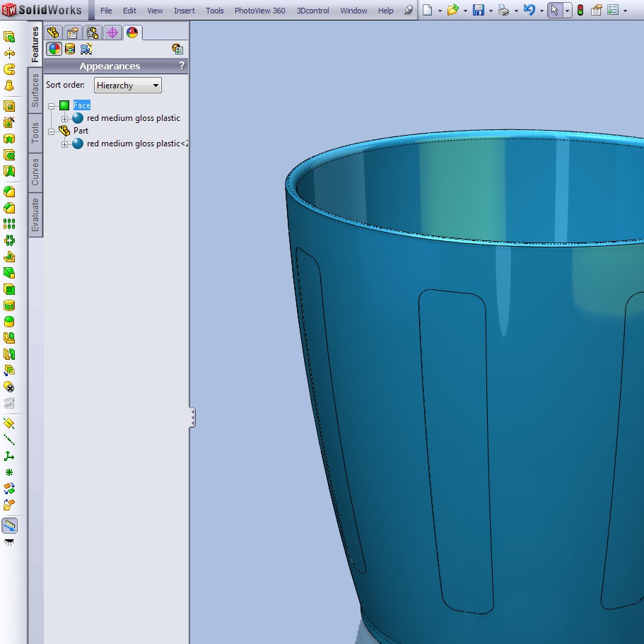
Task: Open the Insert menu
Action: pyautogui.click(x=185, y=11)
